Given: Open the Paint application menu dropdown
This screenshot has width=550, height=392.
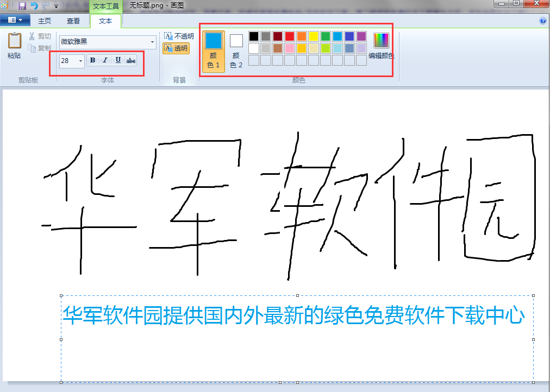Looking at the screenshot, I should coord(15,20).
